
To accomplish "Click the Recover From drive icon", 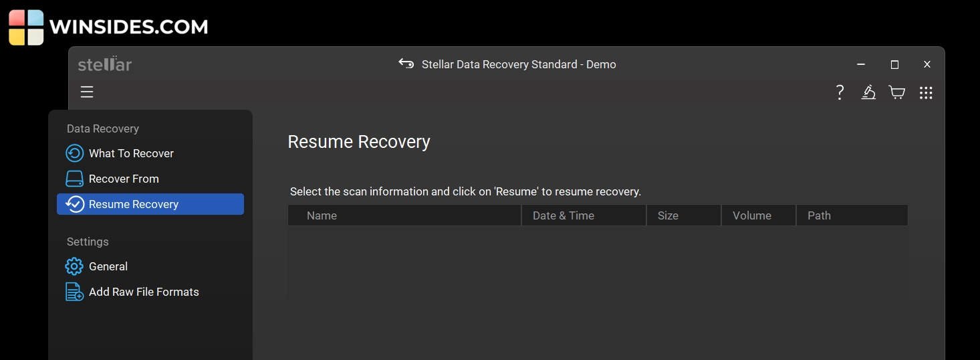I will pos(74,179).
